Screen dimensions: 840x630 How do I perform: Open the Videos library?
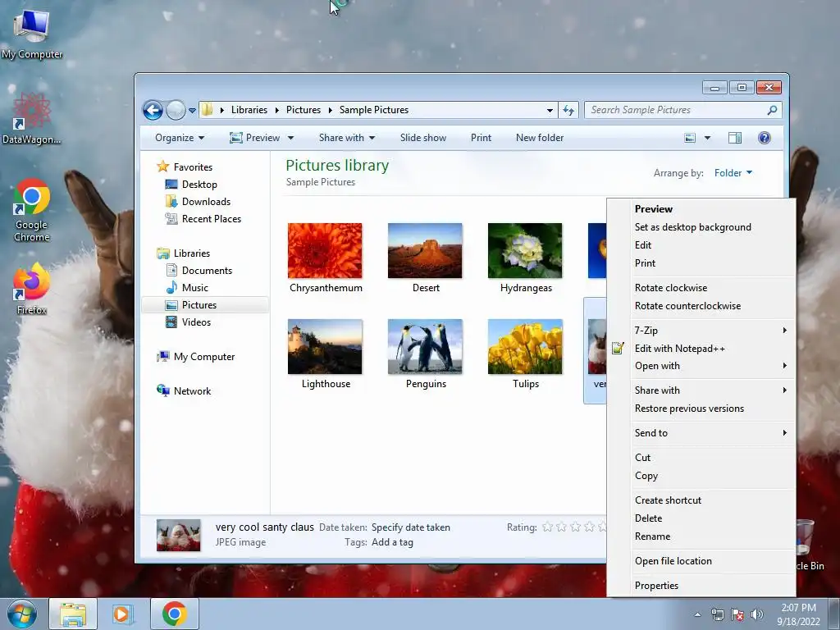[196, 322]
